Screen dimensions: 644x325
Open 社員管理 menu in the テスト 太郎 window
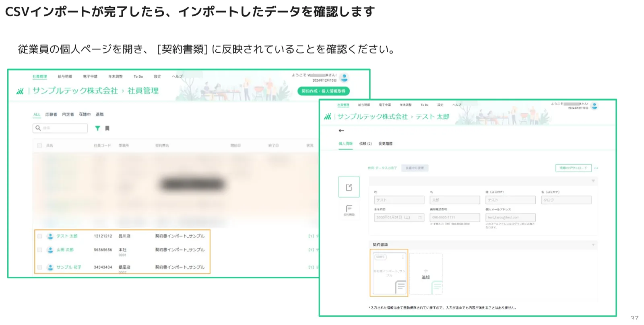click(x=343, y=105)
